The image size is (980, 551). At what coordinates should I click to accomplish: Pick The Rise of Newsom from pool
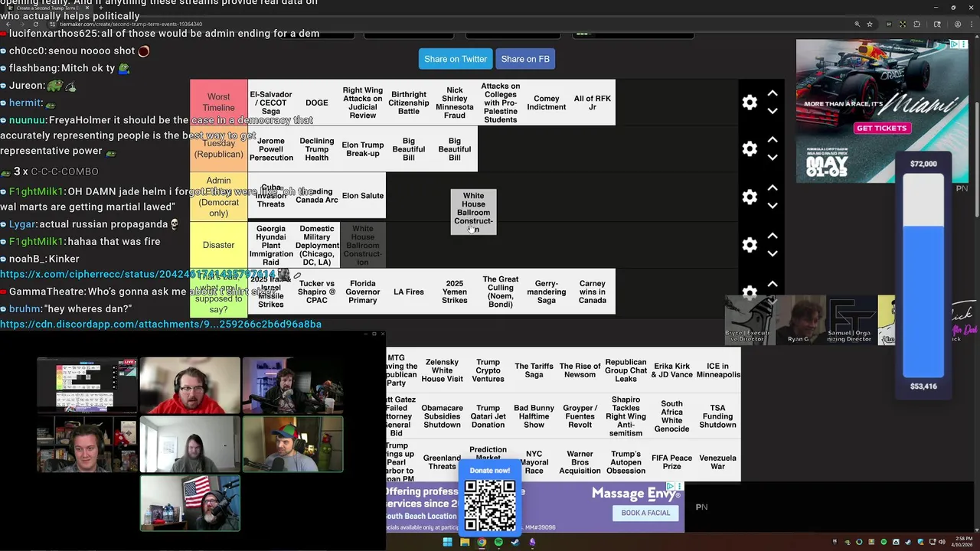[x=580, y=370]
